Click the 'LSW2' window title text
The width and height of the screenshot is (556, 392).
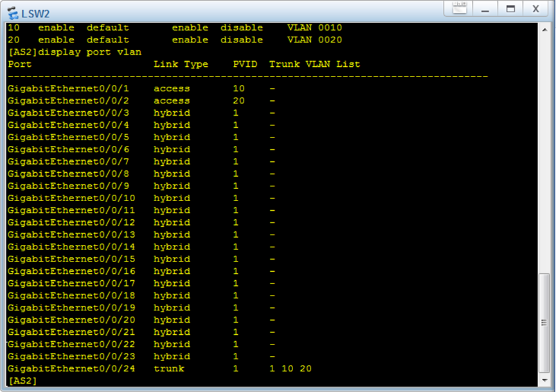coord(35,14)
